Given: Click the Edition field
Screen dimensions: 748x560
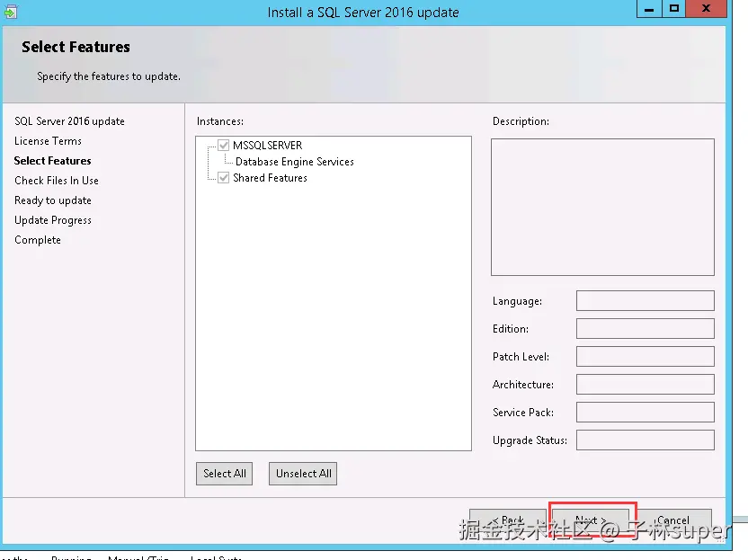Looking at the screenshot, I should click(645, 329).
